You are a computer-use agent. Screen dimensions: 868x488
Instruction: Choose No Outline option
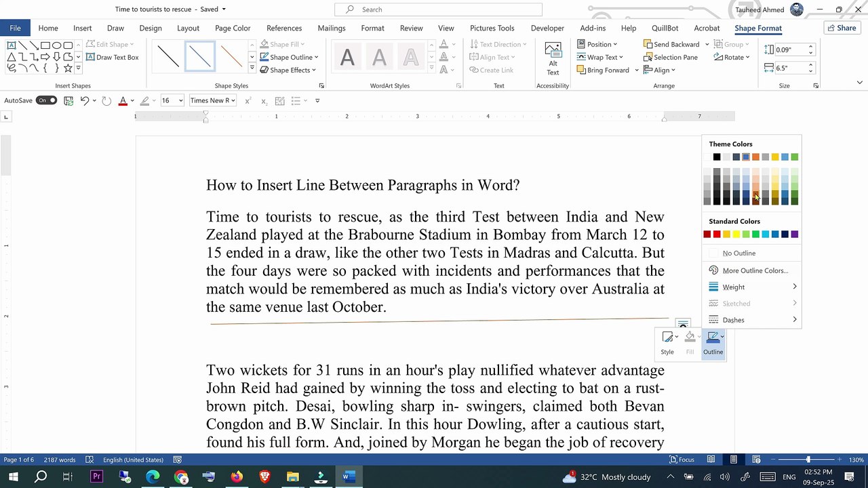coord(751,253)
